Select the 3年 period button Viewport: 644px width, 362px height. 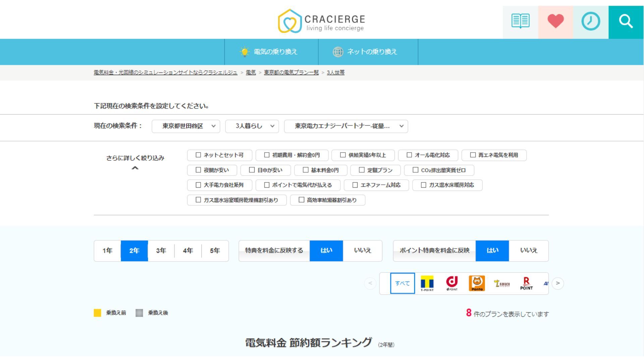point(161,251)
